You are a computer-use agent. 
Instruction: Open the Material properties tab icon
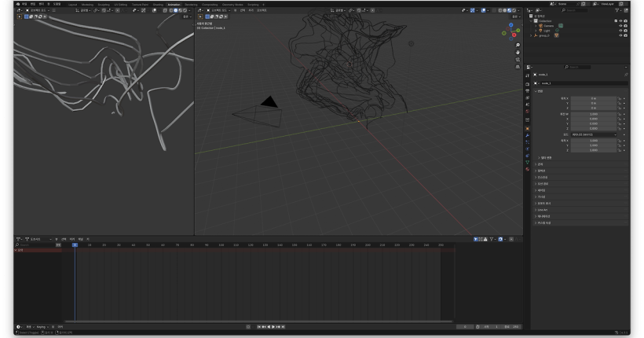pos(528,169)
